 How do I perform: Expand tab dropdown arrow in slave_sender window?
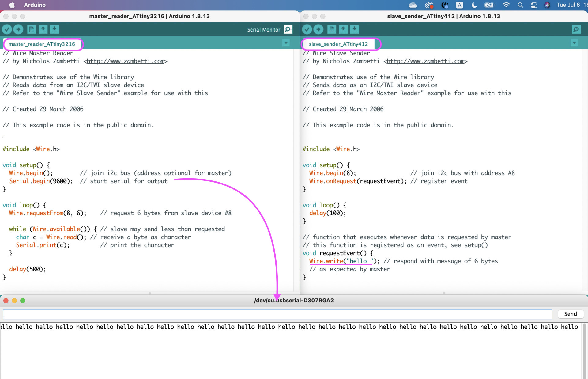tap(574, 43)
